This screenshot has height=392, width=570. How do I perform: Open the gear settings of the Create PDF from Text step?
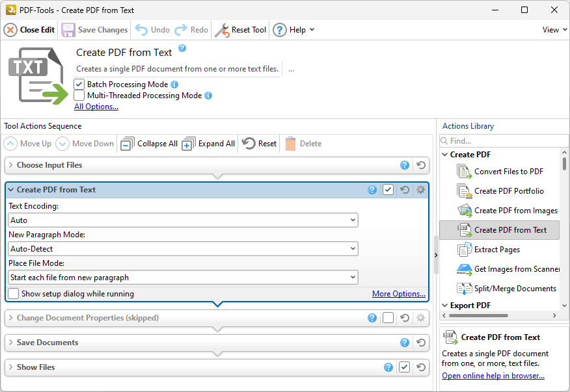point(420,190)
